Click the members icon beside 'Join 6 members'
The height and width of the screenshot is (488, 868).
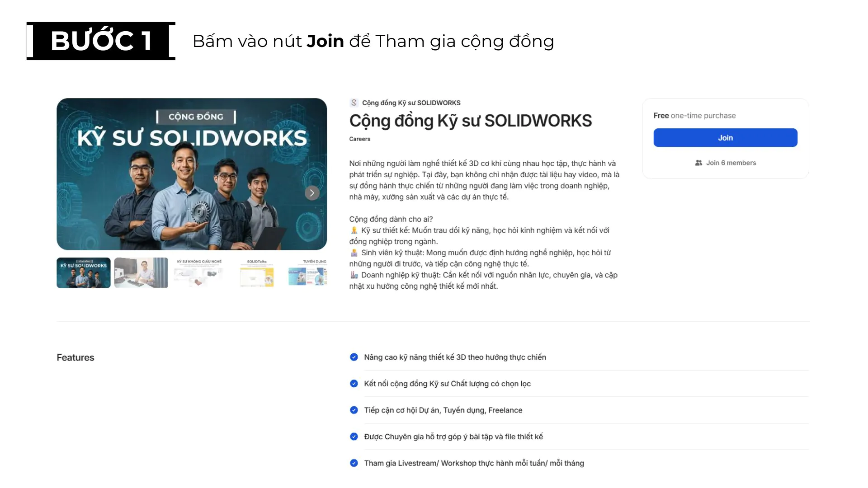pyautogui.click(x=698, y=163)
